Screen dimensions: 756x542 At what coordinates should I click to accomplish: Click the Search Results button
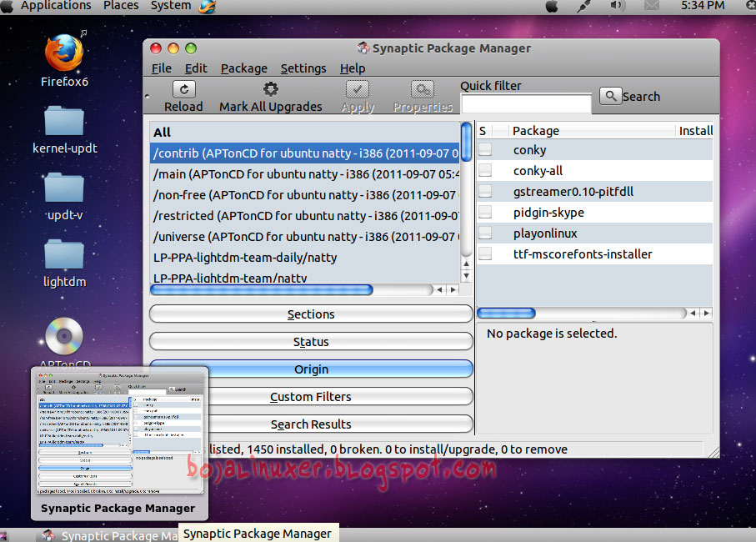tap(311, 424)
